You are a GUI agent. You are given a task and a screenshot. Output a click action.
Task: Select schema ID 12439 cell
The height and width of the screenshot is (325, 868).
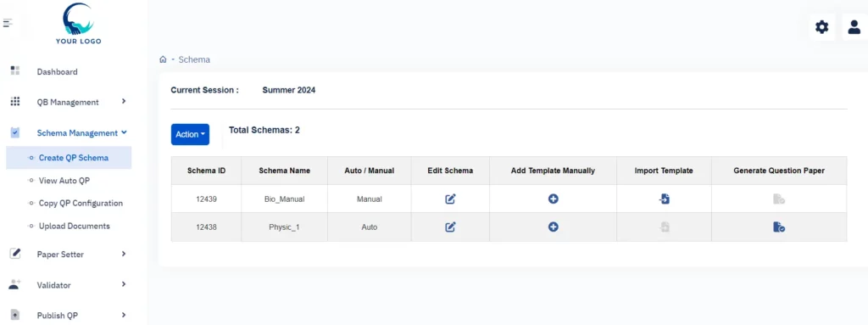(206, 199)
